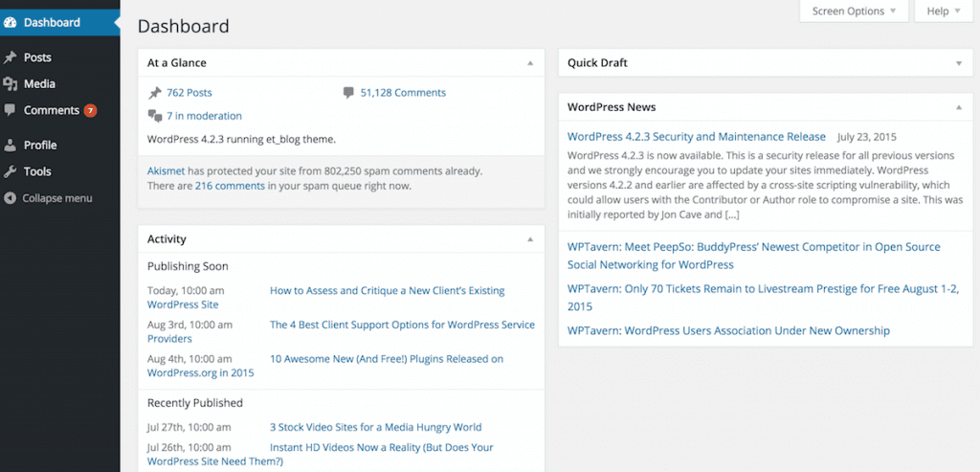Open the Screen Options dropdown

854,11
